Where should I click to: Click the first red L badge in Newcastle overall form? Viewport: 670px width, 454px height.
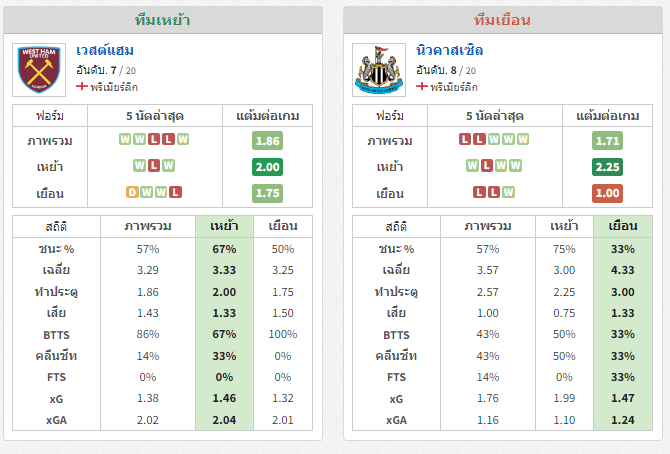[465, 139]
